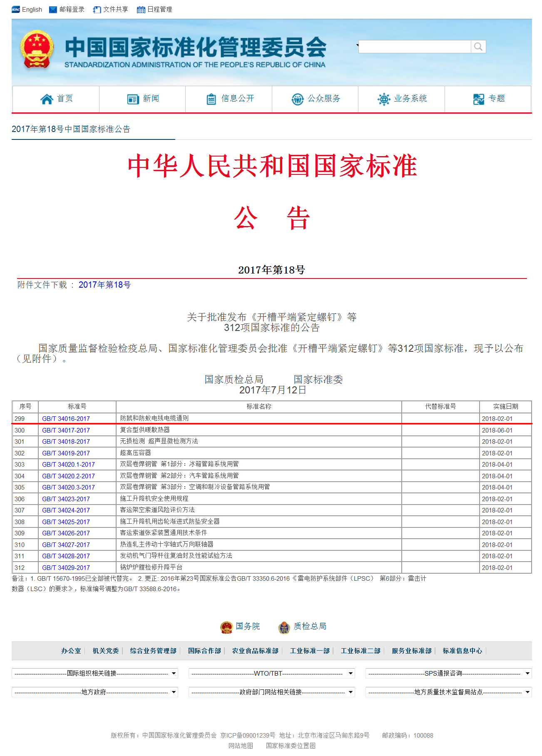Open the 国际合作部 link
Screen dimensions: 542x756
coord(204,651)
